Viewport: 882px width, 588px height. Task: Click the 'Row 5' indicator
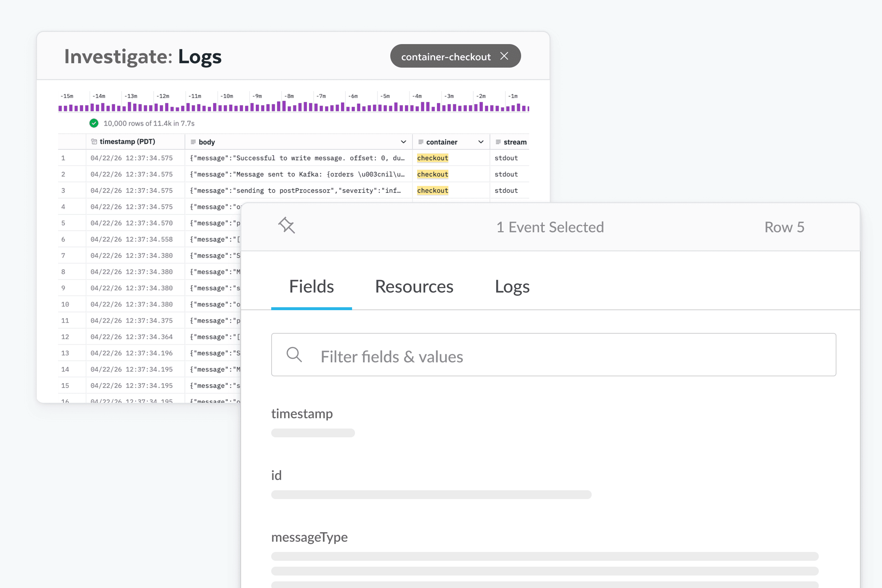coord(784,227)
